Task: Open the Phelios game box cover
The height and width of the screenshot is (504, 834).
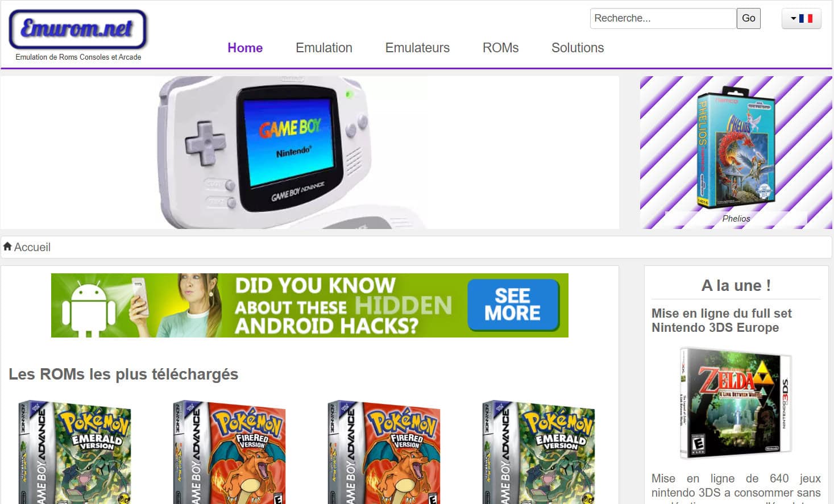Action: coord(736,148)
